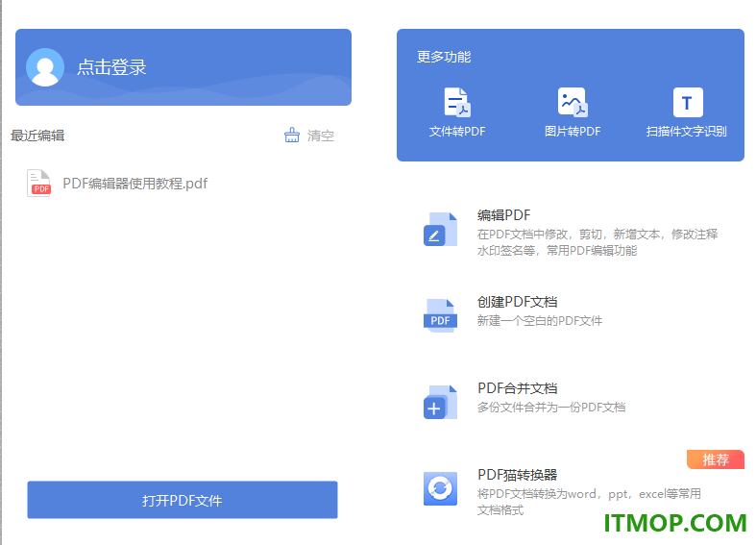Click the 文件转PDF document icon

pos(457,102)
